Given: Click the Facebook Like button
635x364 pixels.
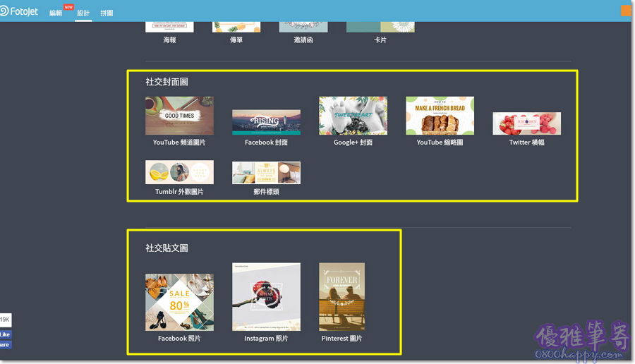Looking at the screenshot, I should (x=6, y=334).
